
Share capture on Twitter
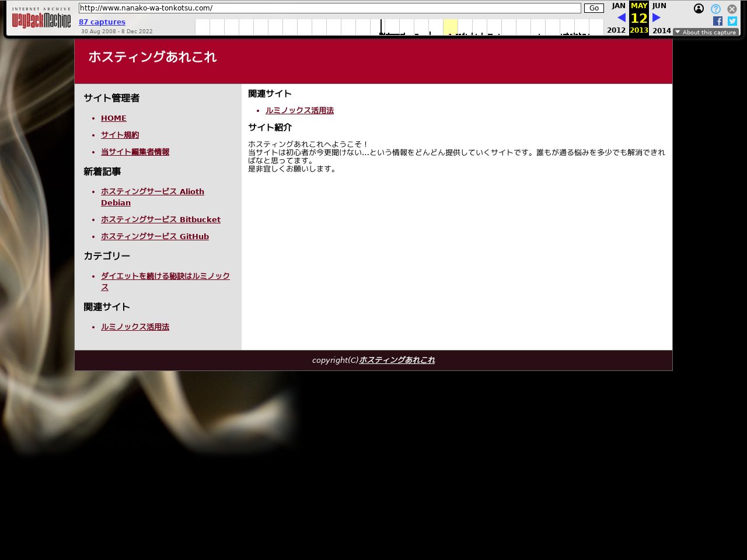(x=732, y=21)
